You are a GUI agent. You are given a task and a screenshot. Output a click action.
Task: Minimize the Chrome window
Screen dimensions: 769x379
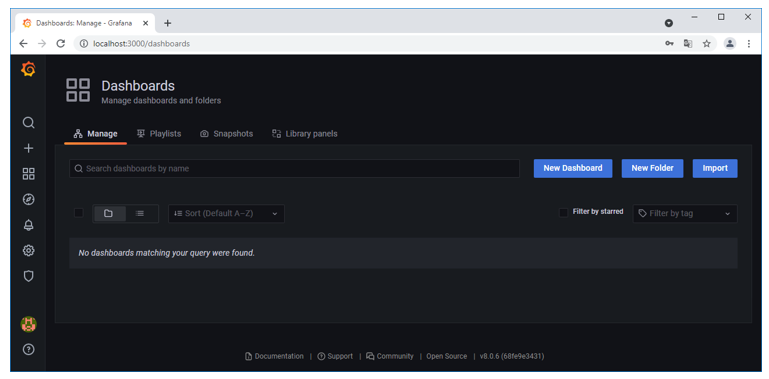pyautogui.click(x=694, y=17)
